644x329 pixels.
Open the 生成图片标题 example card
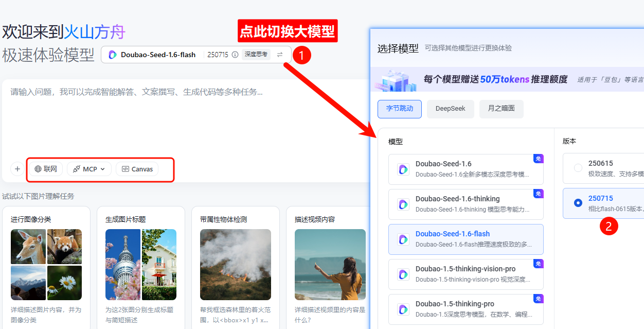click(x=141, y=268)
